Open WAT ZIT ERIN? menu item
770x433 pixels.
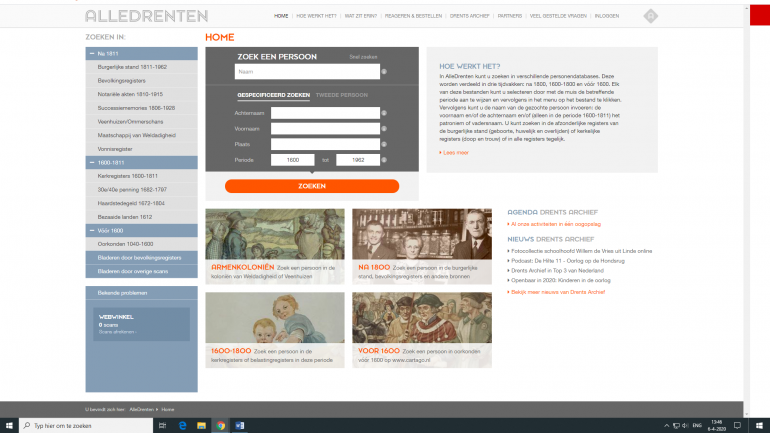point(360,16)
